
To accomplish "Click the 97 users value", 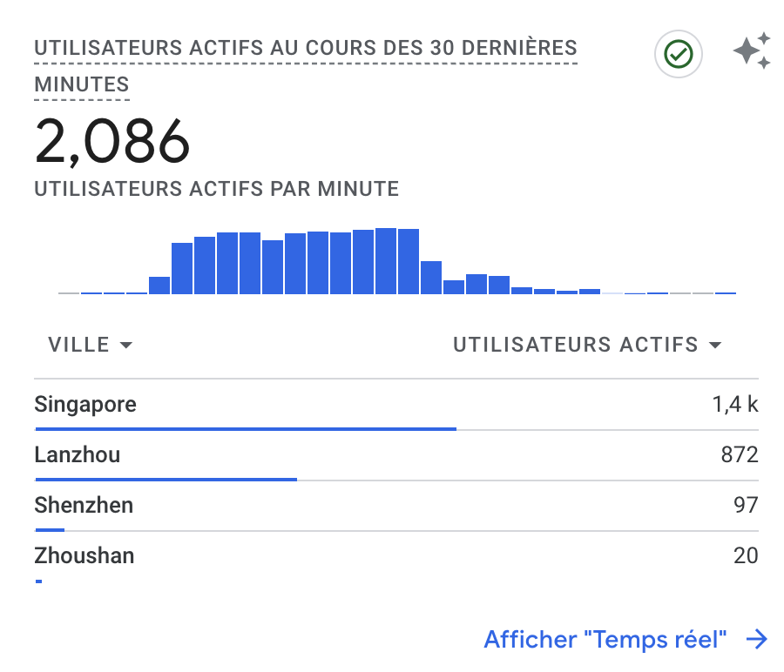I will tap(746, 505).
